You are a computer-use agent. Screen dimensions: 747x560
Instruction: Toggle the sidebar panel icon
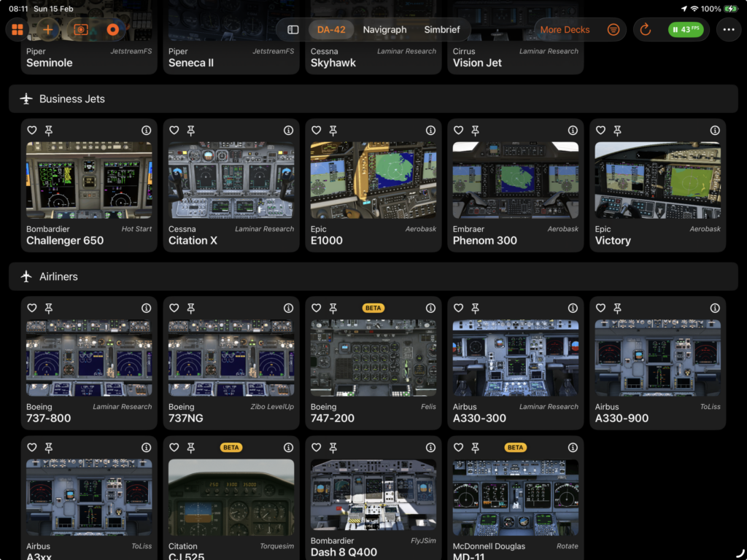293,30
